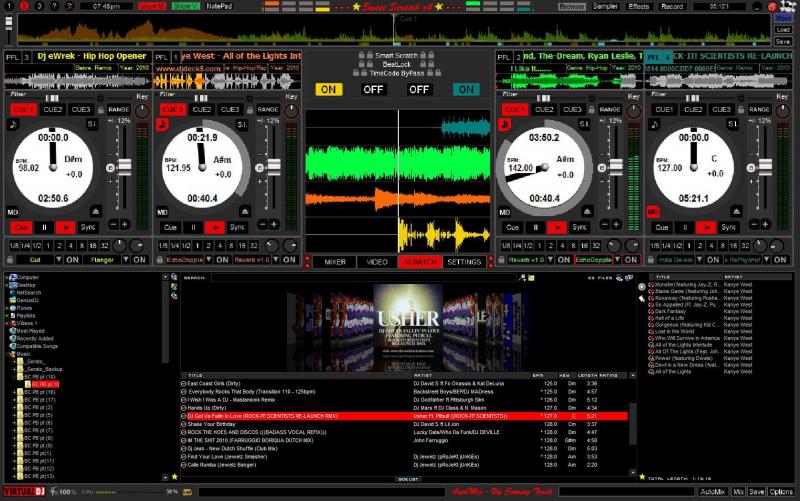Click pitch reset center button on 98.02 BPM deck
This screenshot has width=800, height=501.
coord(110,168)
